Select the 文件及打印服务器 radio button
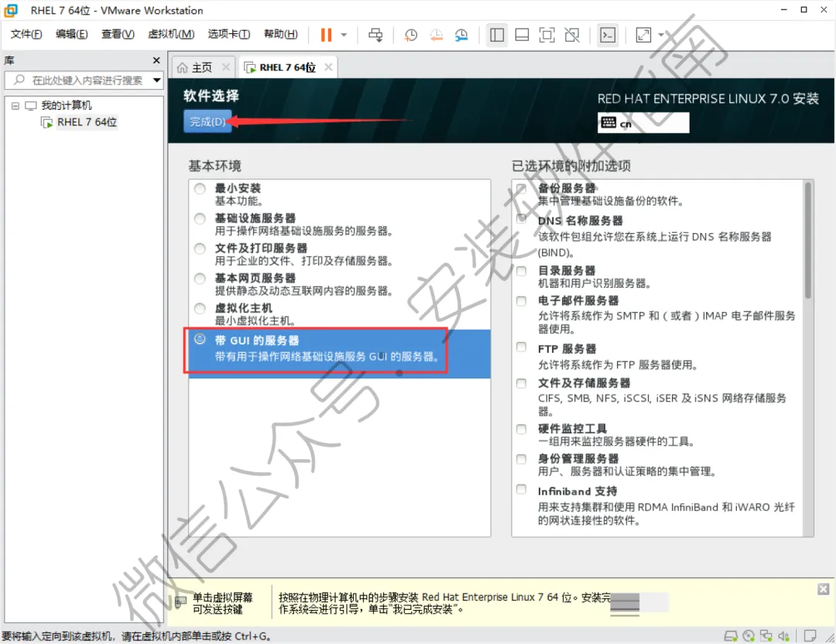 pos(200,248)
